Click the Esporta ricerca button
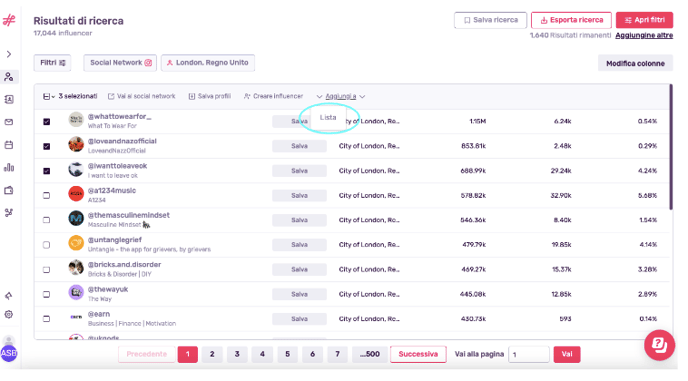 click(571, 20)
